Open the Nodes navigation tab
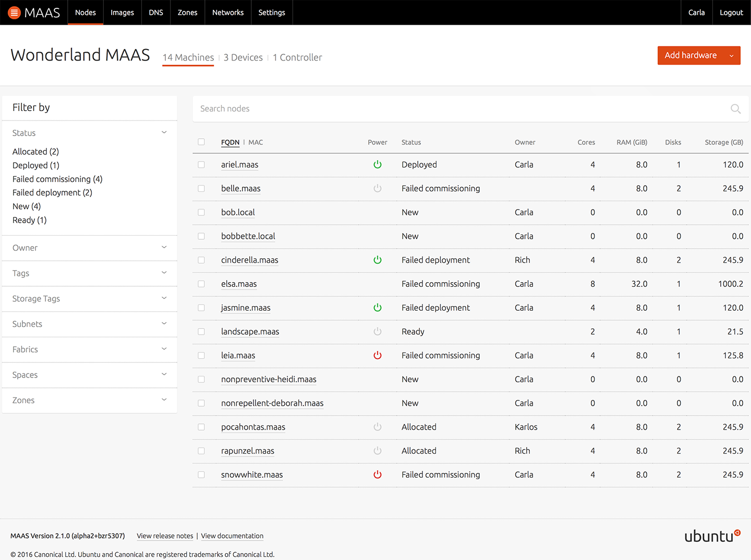This screenshot has height=560, width=751. [86, 13]
